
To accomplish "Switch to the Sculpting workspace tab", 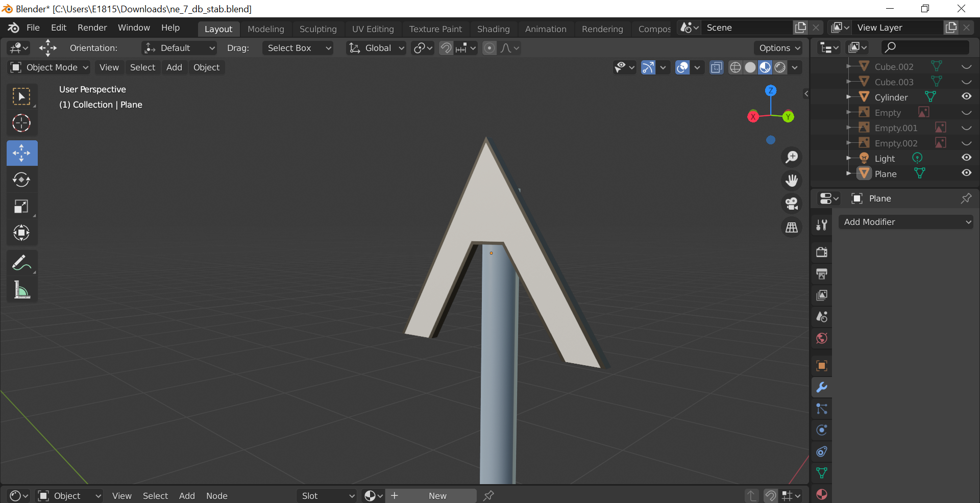I will tap(318, 29).
